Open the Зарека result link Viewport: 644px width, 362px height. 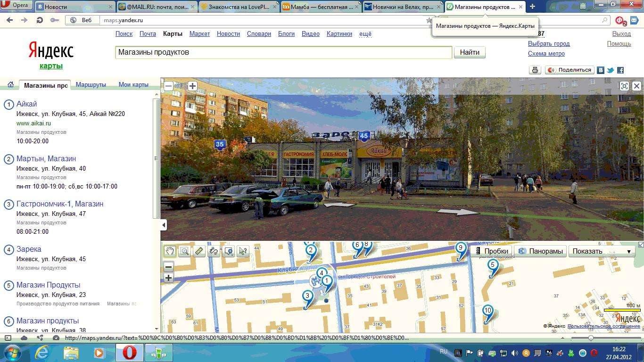(x=29, y=249)
